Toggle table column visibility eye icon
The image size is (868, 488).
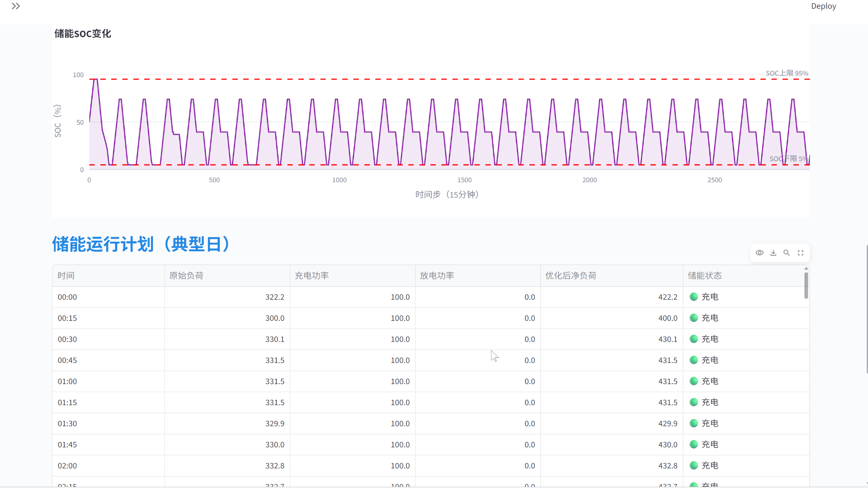(x=759, y=253)
